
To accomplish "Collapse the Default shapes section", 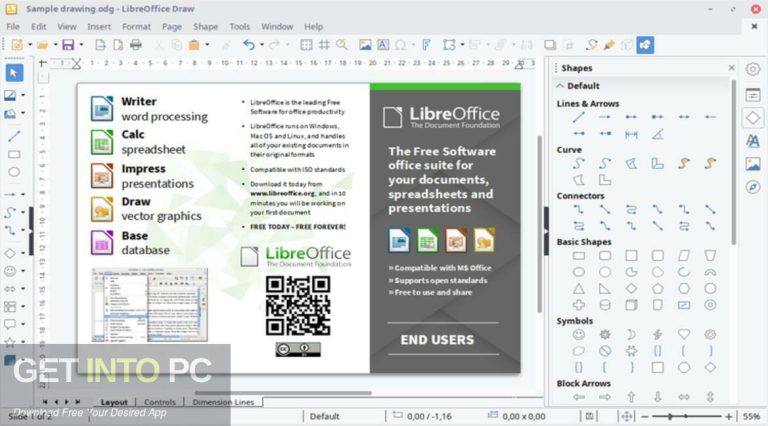I will click(x=560, y=86).
